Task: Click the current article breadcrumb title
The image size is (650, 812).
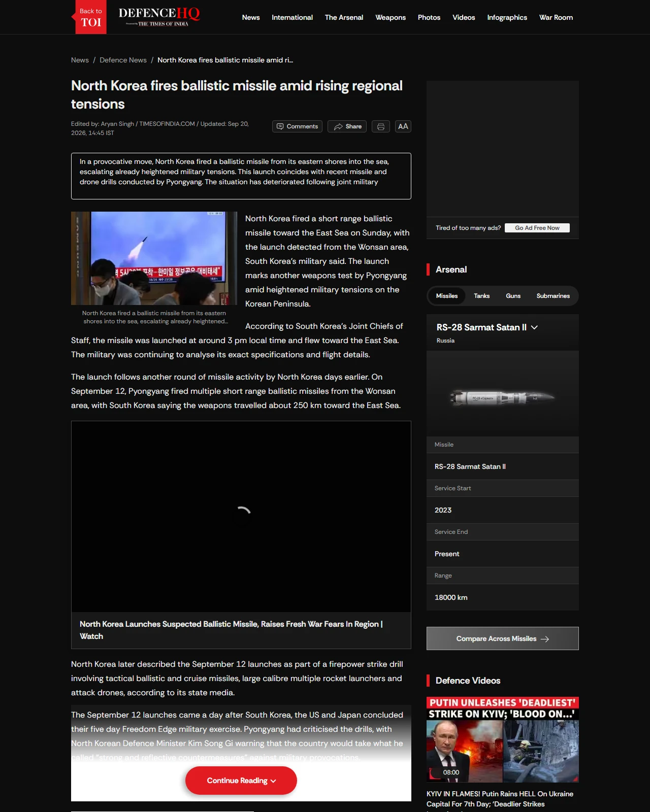Action: (x=225, y=60)
